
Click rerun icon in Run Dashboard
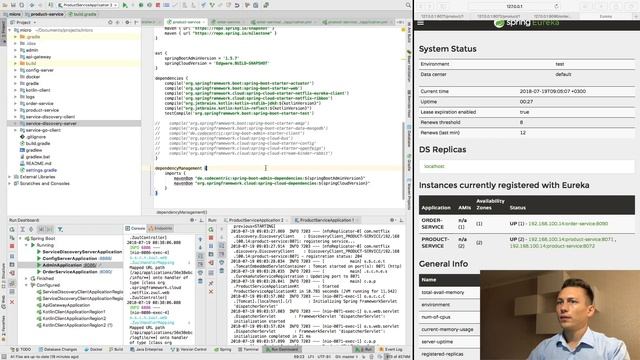pos(12,230)
